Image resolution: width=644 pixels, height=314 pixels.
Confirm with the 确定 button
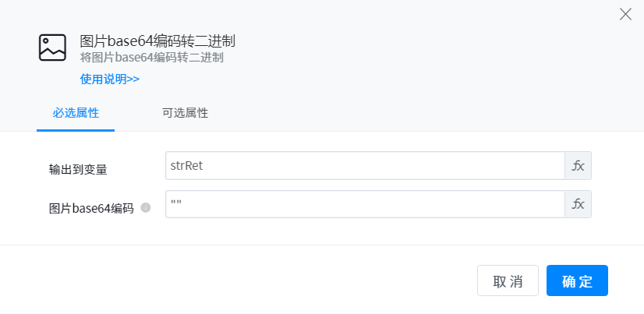(x=577, y=281)
